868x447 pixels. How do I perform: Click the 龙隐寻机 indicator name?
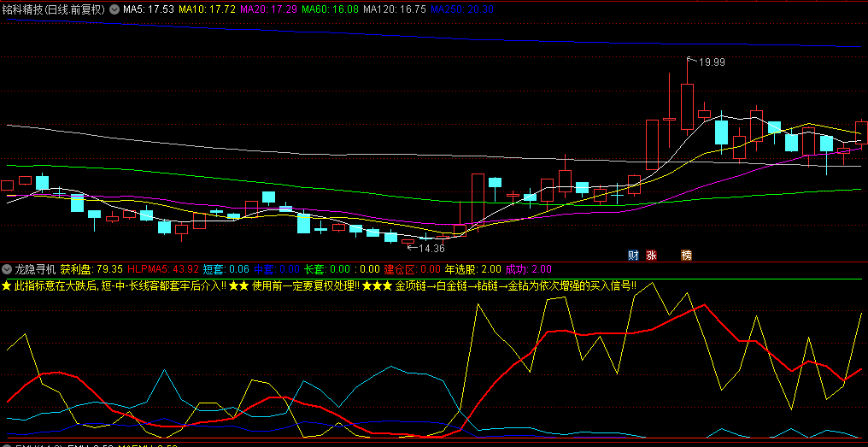pos(35,270)
